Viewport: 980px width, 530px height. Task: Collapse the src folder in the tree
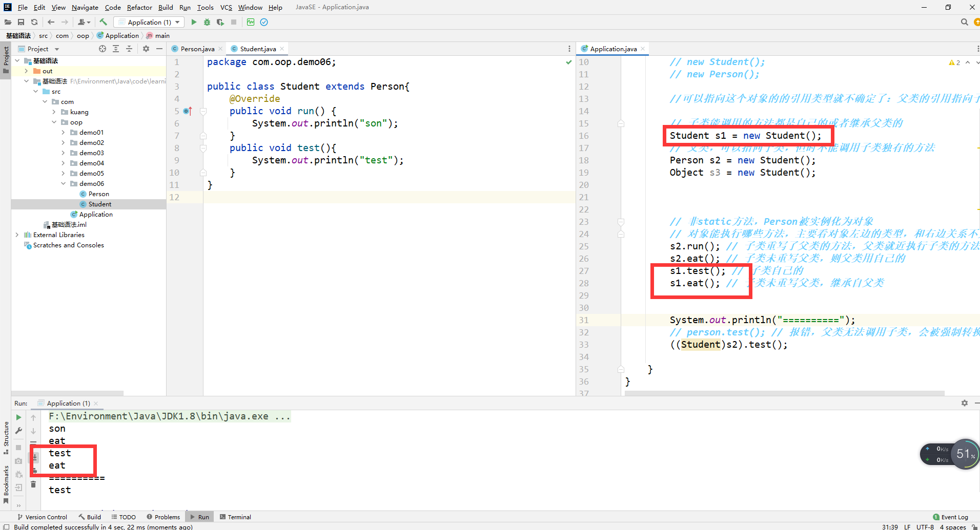[35, 92]
